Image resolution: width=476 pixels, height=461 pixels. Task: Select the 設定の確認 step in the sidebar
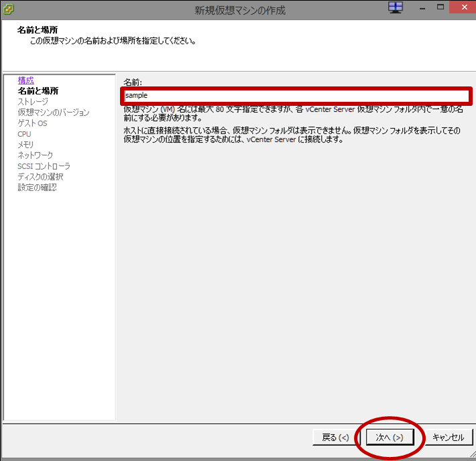click(37, 187)
